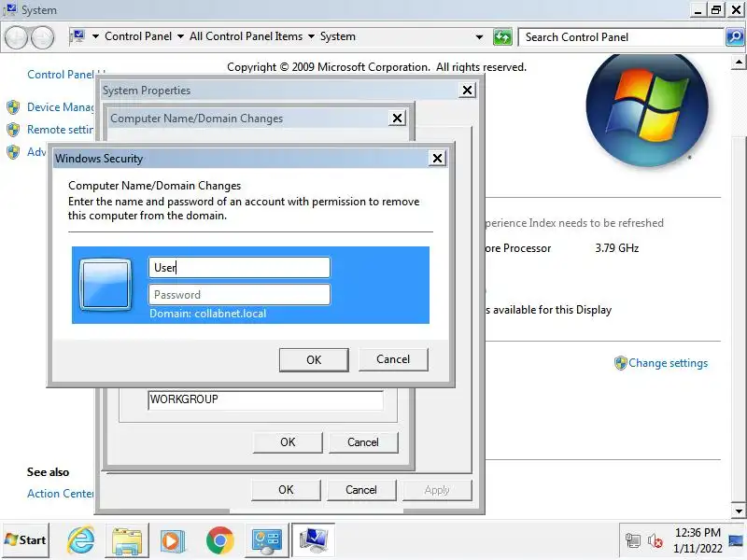Click the Show desktop icon
The width and height of the screenshot is (747, 560).
736,540
